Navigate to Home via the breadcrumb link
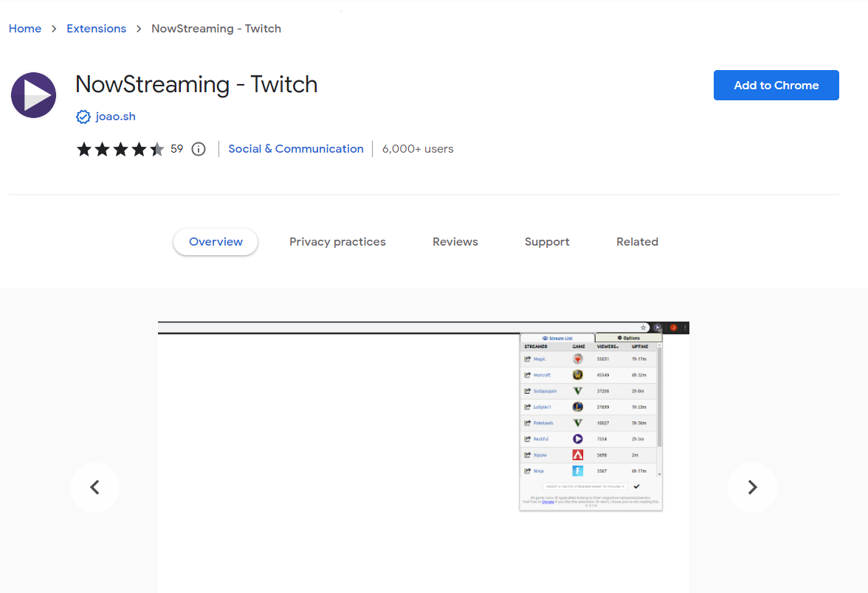This screenshot has width=868, height=593. pos(25,28)
